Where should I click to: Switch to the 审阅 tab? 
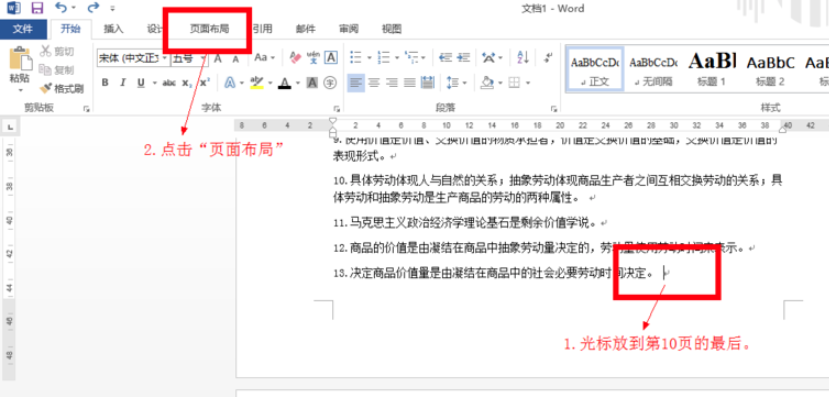pos(348,29)
